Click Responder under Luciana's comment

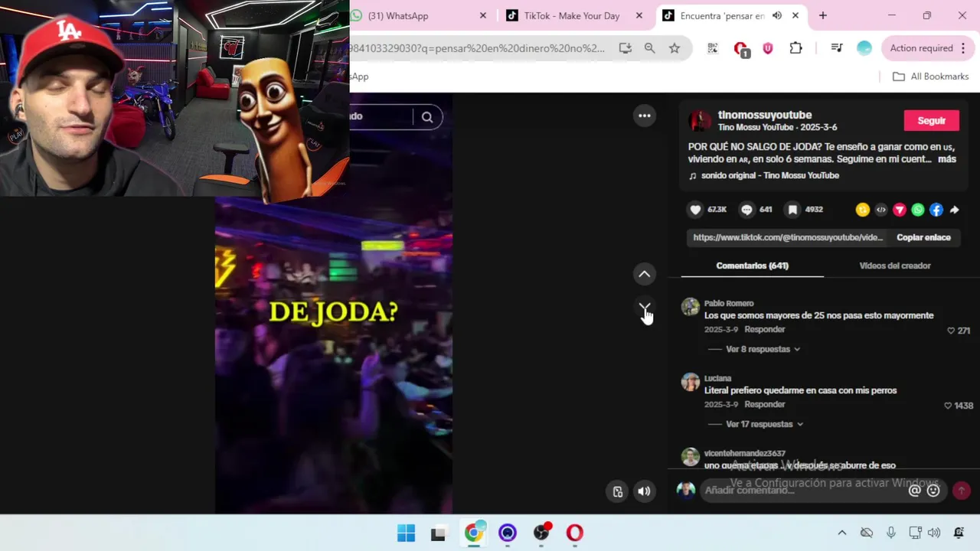pos(765,404)
